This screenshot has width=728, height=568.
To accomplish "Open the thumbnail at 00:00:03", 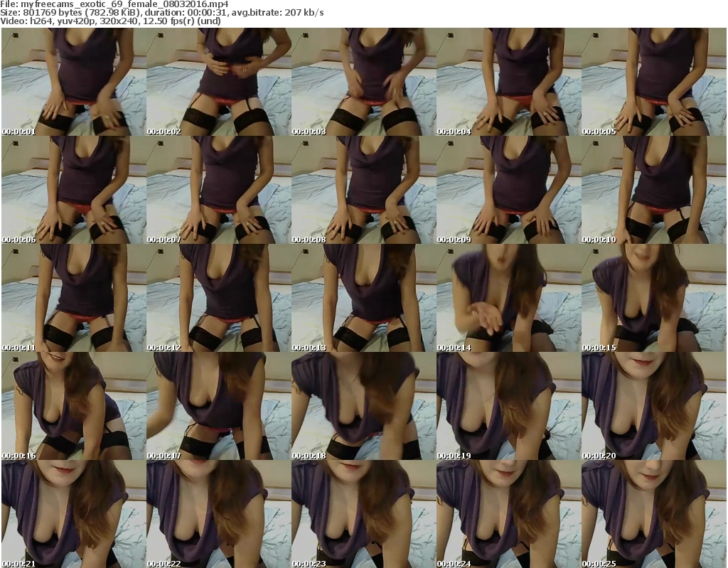I will pyautogui.click(x=363, y=82).
